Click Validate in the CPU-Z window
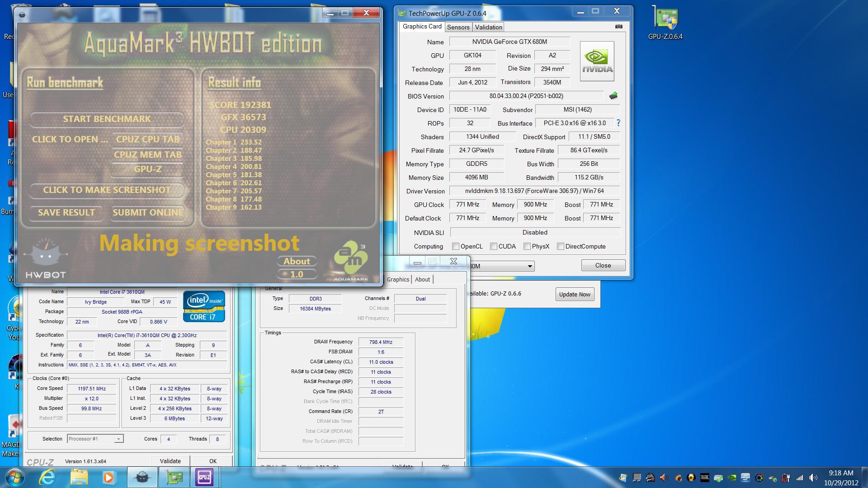Image resolution: width=868 pixels, height=488 pixels. (x=170, y=461)
